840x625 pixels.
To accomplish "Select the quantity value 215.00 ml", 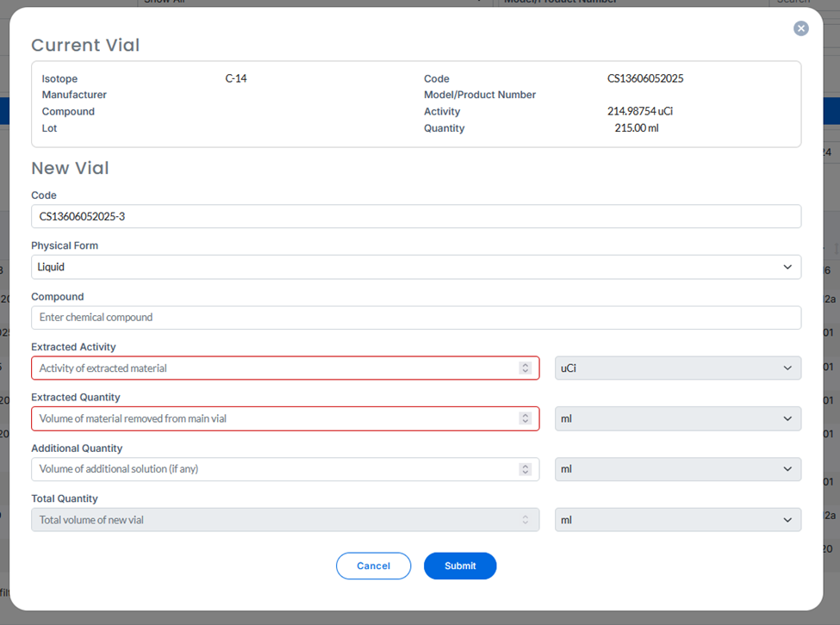I will pos(637,128).
